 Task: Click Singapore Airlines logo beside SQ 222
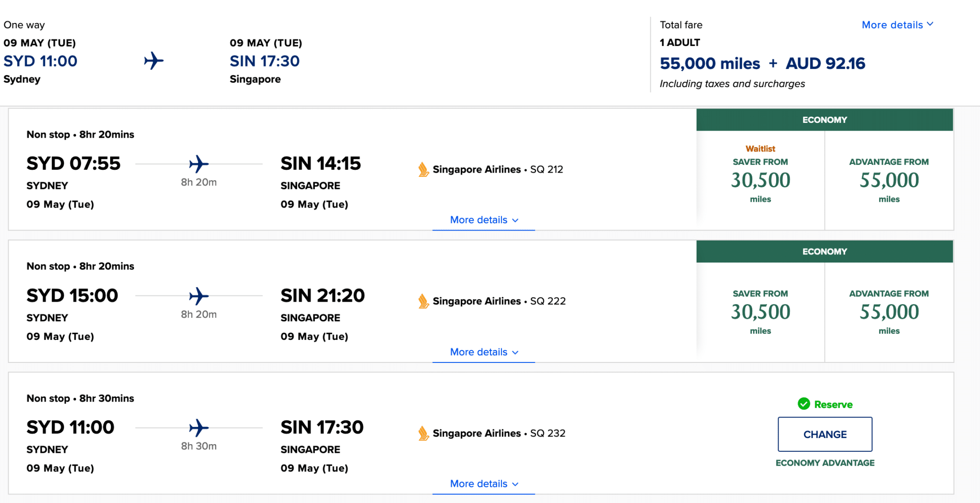[x=423, y=301]
